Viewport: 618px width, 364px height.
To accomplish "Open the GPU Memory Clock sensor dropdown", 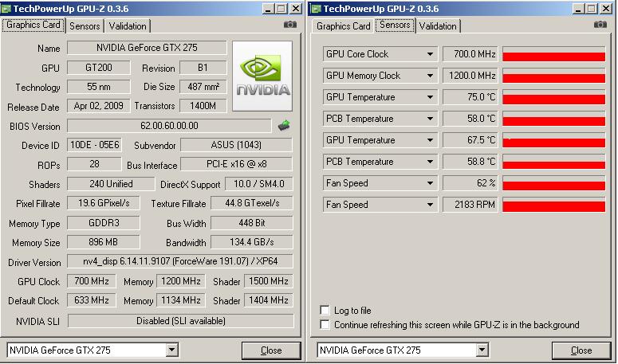I will [430, 76].
